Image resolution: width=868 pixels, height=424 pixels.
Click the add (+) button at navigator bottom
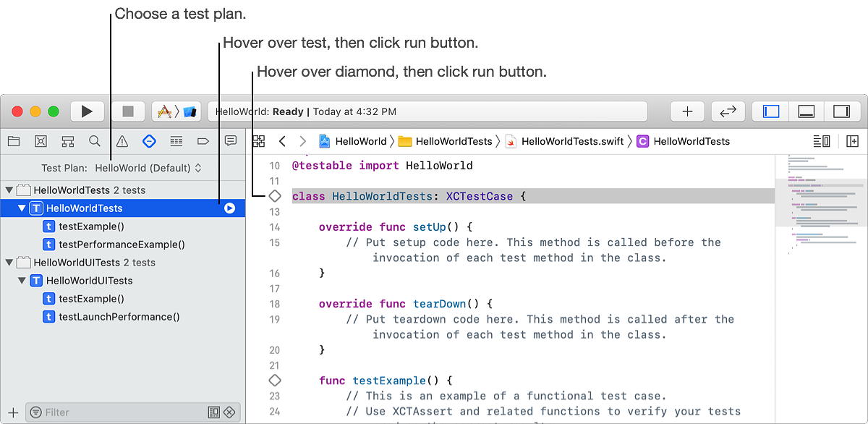click(12, 412)
